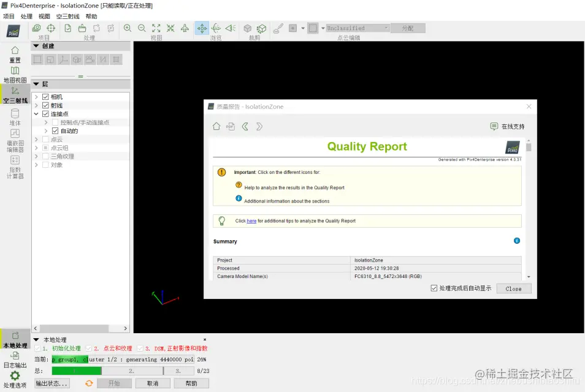585x392 pixels.
Task: Click the image viewer icon in project group
Action: click(x=37, y=28)
